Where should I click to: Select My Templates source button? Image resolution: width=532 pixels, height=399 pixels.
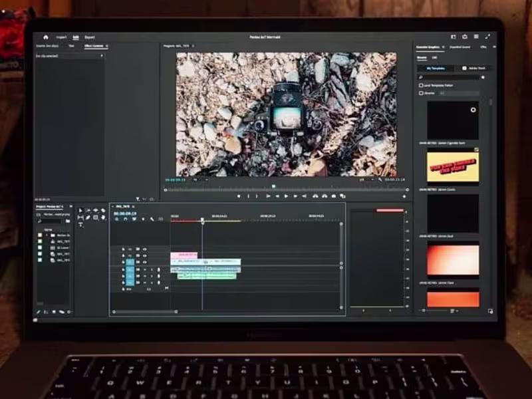[x=436, y=68]
